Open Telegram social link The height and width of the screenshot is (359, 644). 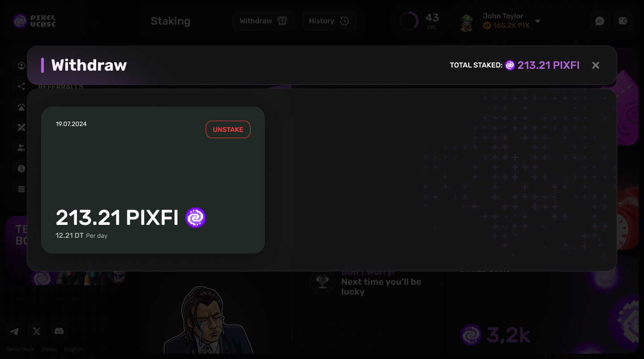[14, 331]
